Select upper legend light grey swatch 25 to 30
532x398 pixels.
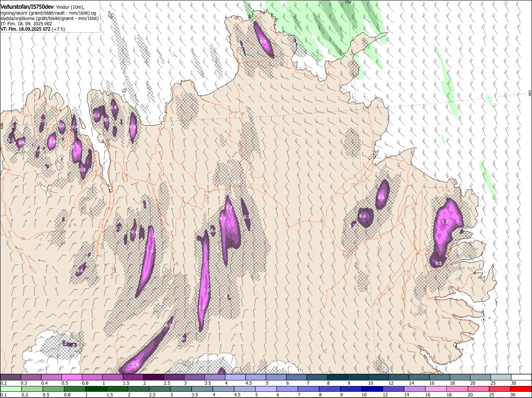[501, 377]
